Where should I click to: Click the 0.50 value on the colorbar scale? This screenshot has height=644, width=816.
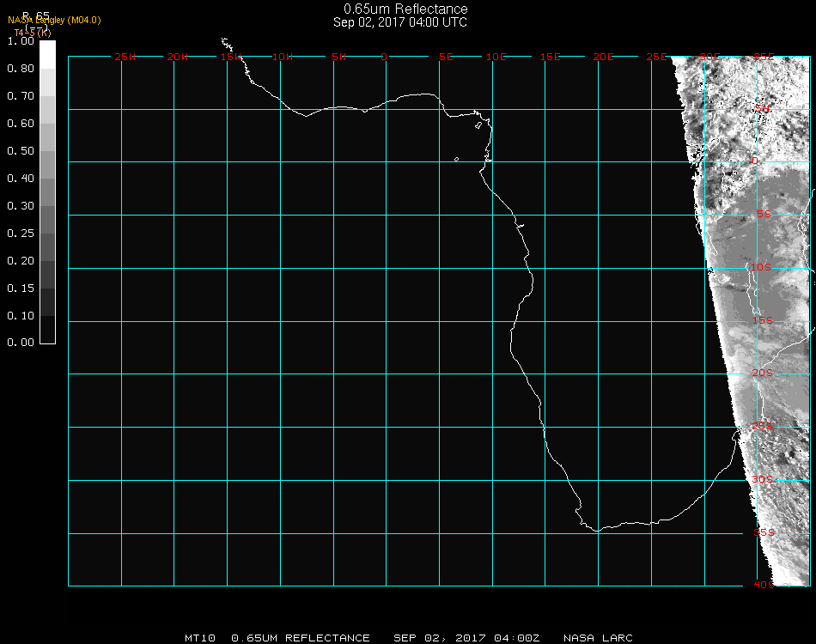click(20, 151)
